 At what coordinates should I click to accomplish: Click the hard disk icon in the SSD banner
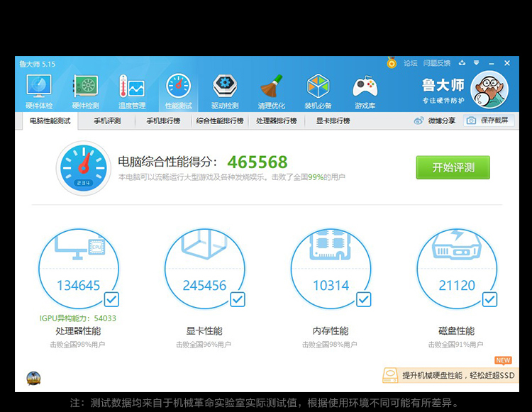(x=390, y=375)
